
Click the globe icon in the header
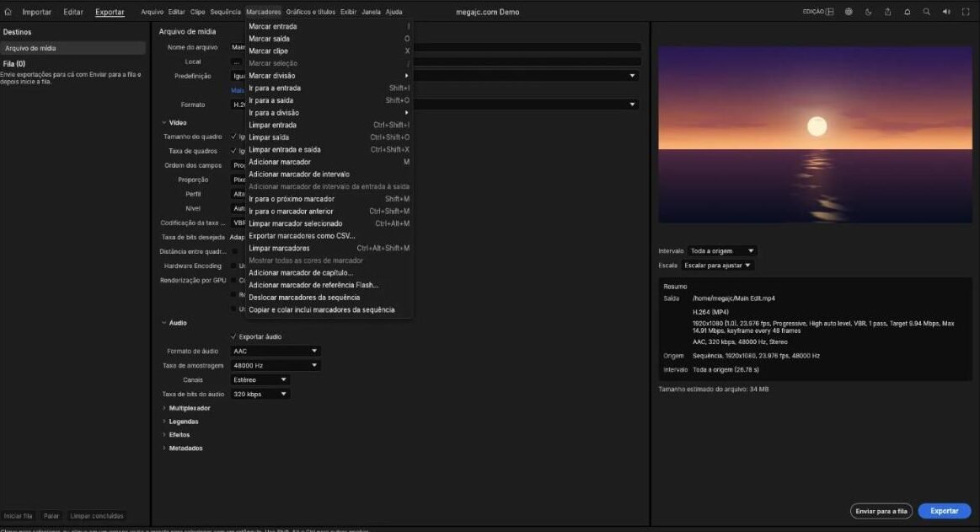point(849,12)
